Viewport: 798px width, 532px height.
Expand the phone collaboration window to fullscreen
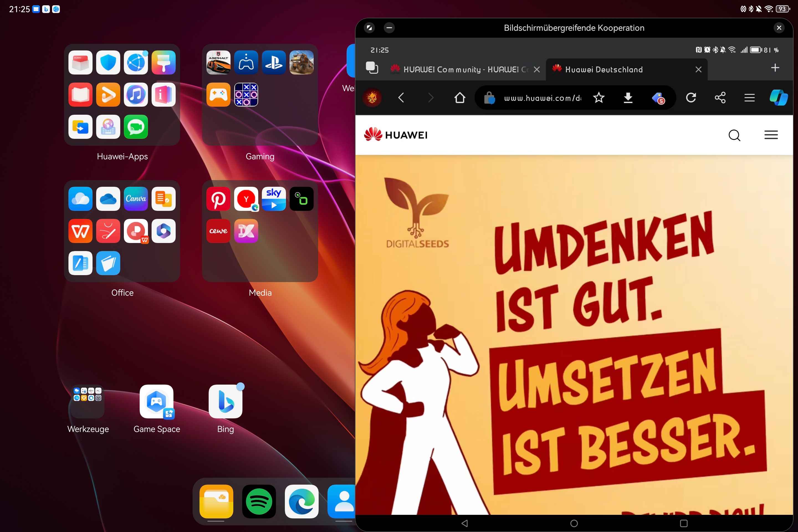coord(369,27)
